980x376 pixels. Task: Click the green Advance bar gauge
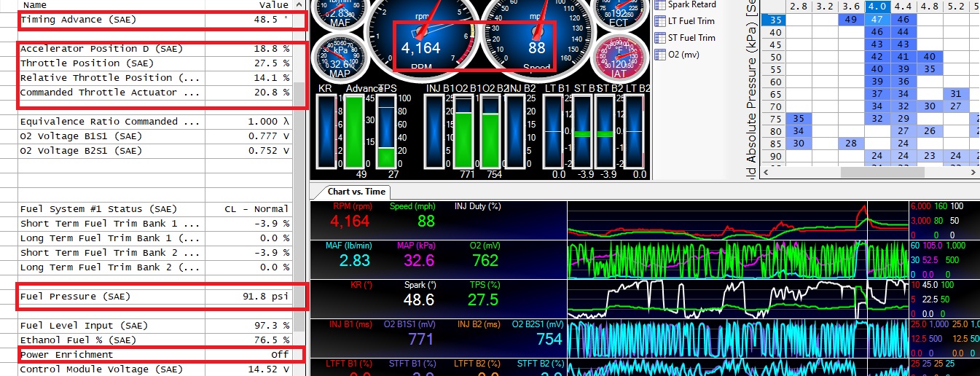(x=354, y=133)
